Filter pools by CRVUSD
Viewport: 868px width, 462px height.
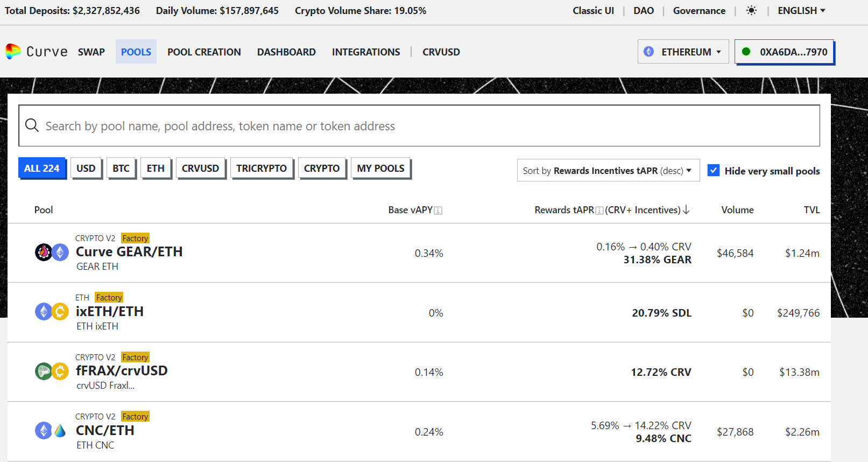(x=200, y=168)
